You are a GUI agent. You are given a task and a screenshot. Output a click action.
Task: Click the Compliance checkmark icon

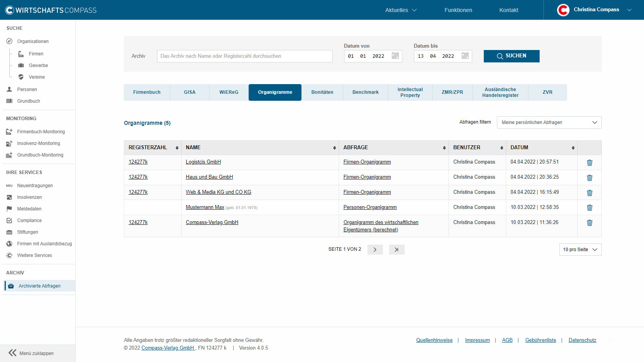(x=9, y=220)
